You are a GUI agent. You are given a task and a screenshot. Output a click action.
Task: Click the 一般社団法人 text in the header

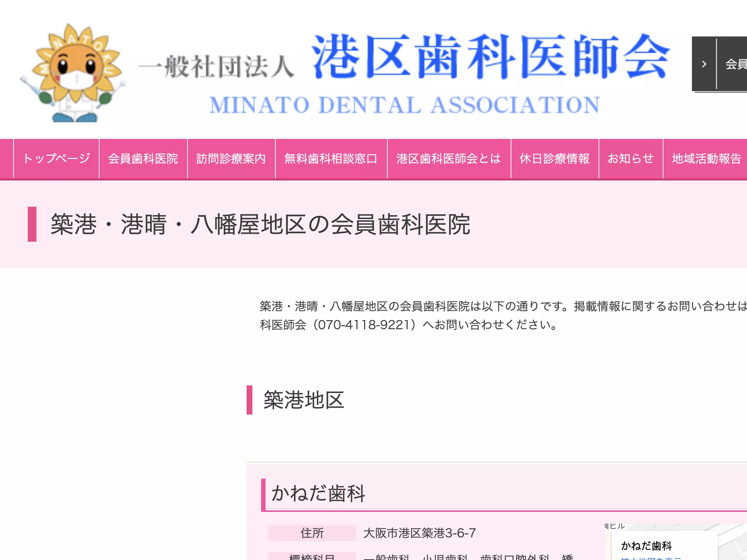(x=217, y=67)
